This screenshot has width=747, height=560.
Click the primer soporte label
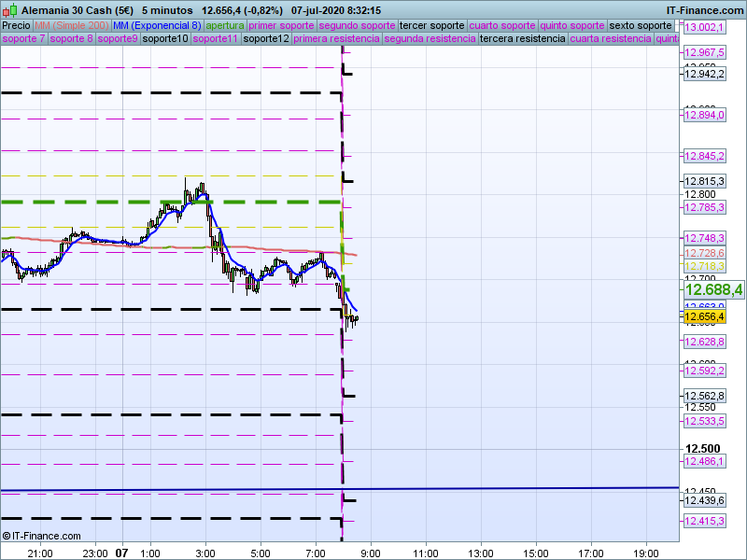pyautogui.click(x=283, y=25)
